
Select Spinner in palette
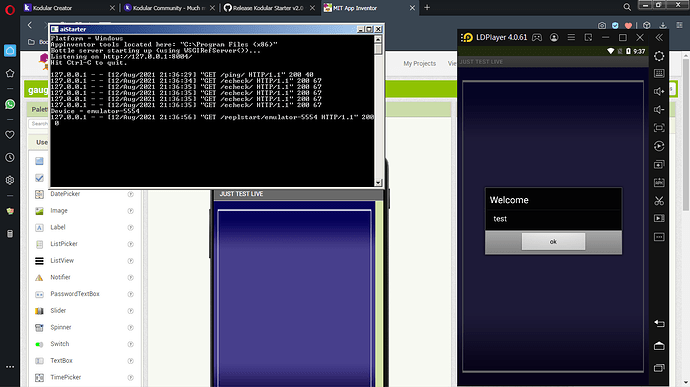tap(60, 327)
